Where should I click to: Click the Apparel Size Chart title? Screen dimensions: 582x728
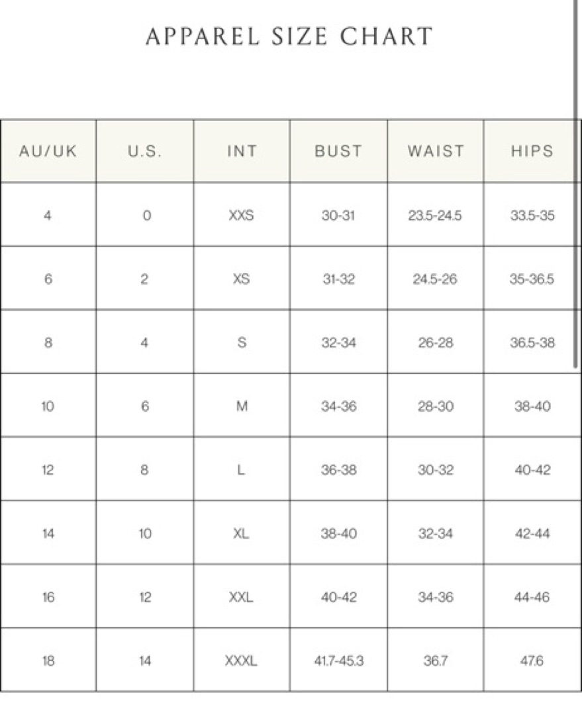click(289, 36)
